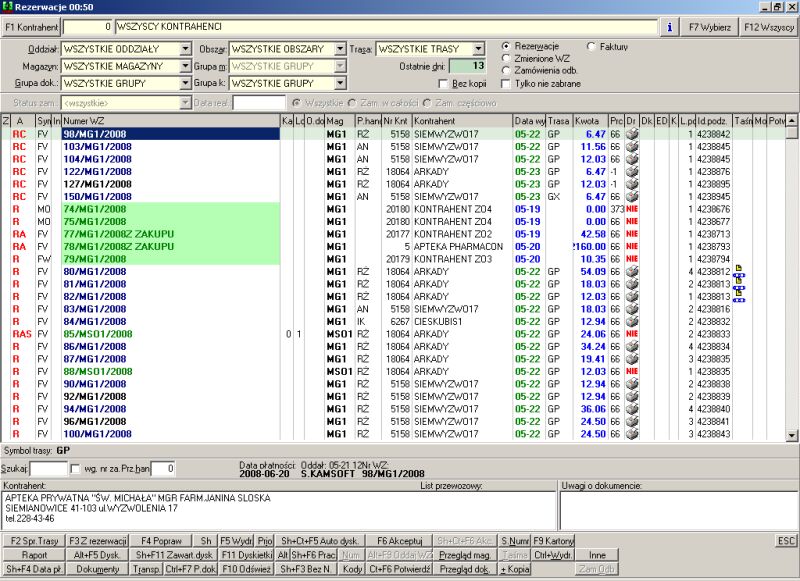The height and width of the screenshot is (581, 800).
Task: Click the blue info icon beside contractor field
Action: (x=670, y=27)
